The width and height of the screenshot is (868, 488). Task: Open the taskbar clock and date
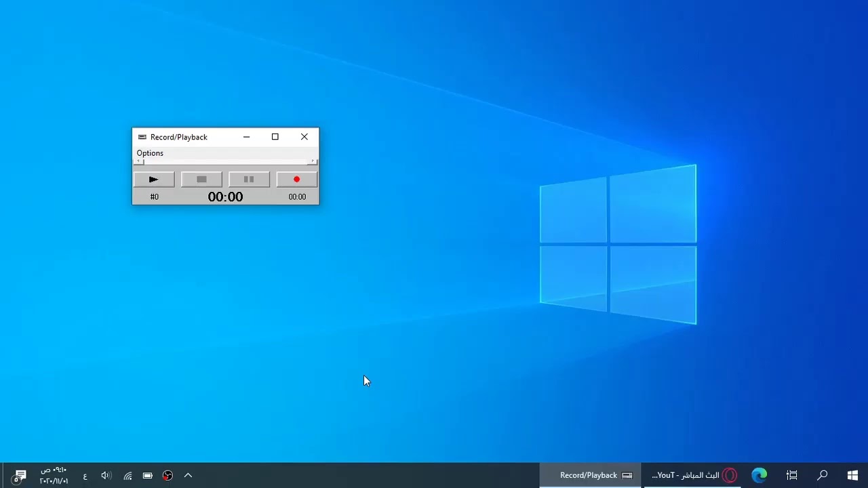point(54,475)
